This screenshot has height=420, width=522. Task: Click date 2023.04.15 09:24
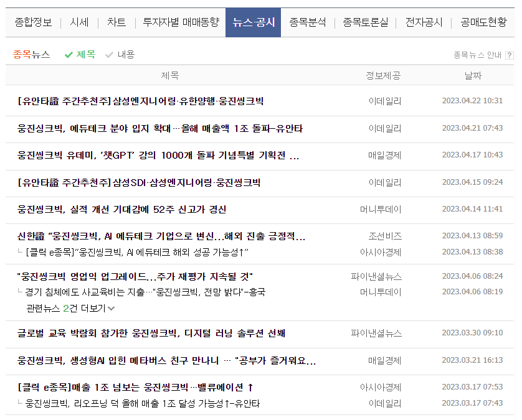coord(472,182)
